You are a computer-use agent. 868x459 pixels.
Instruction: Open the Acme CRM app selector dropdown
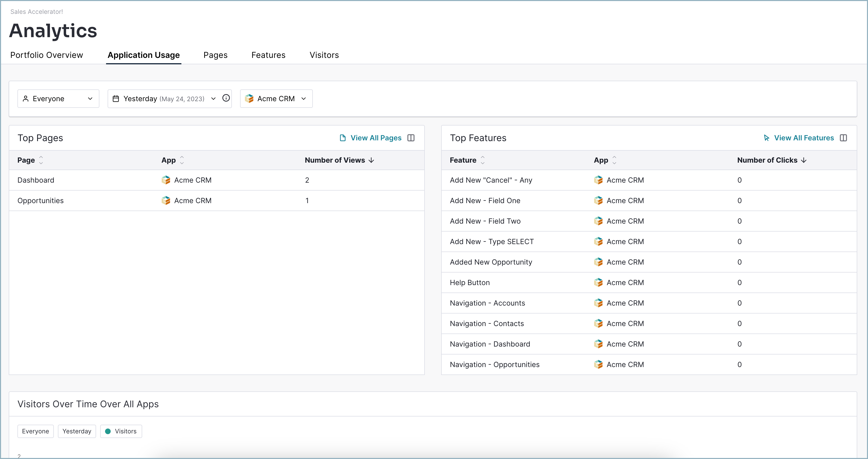(276, 98)
